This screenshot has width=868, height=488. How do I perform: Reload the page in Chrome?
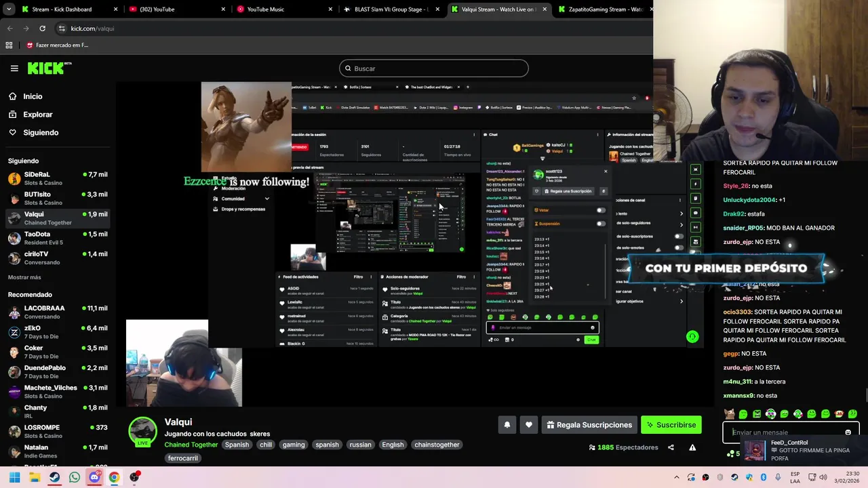[x=42, y=28]
